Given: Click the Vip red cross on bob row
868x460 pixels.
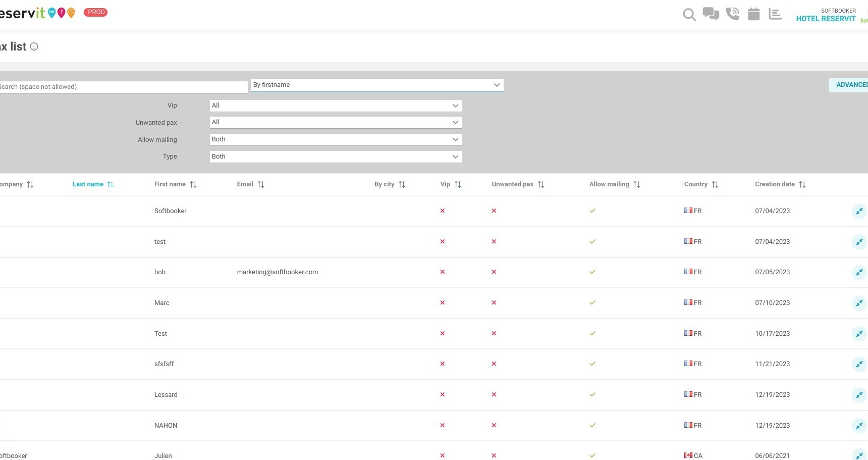Looking at the screenshot, I should click(x=443, y=272).
